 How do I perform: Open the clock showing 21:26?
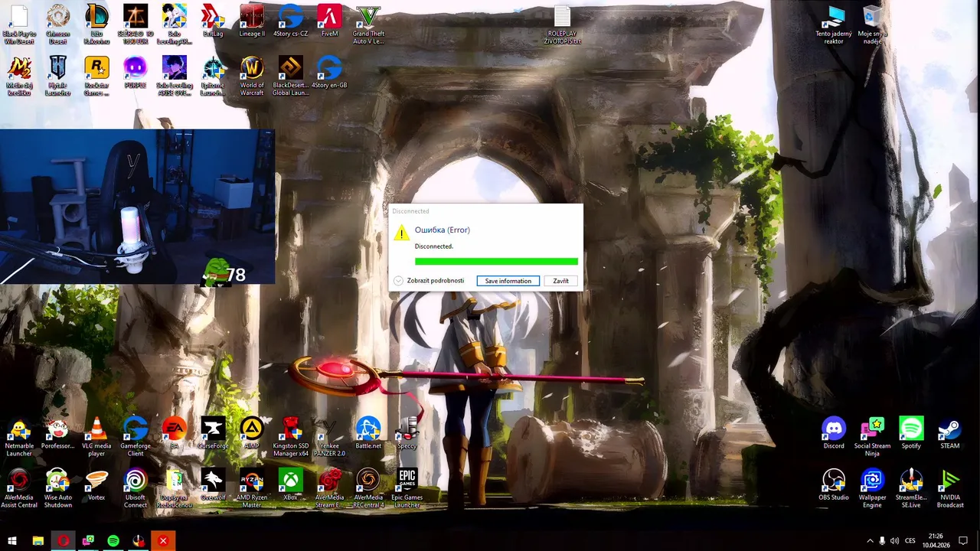click(936, 541)
